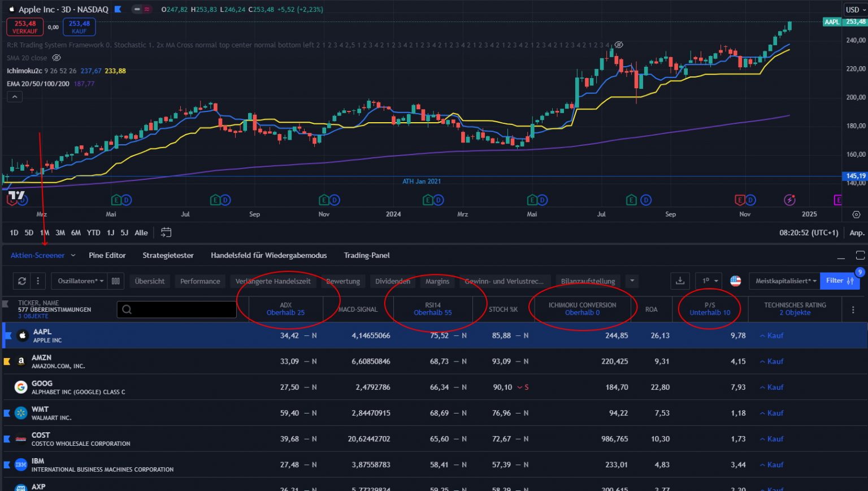Click the ticker search field in screener

[177, 309]
